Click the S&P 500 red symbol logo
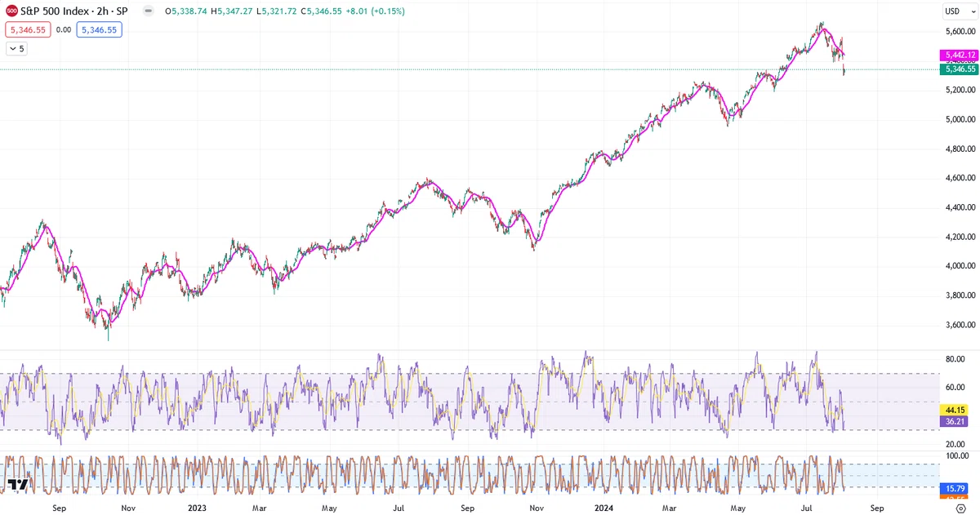Image resolution: width=980 pixels, height=515 pixels. pos(11,11)
